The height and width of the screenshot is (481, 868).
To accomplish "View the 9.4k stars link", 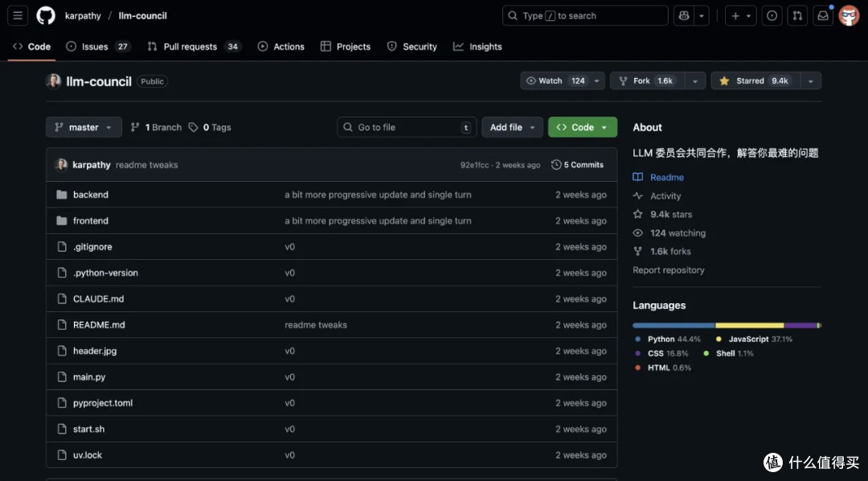I will point(662,215).
